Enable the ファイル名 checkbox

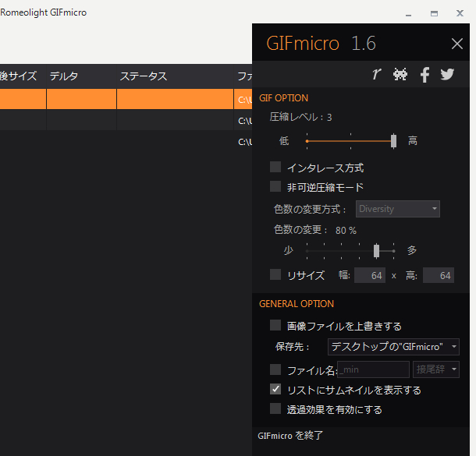pyautogui.click(x=275, y=369)
